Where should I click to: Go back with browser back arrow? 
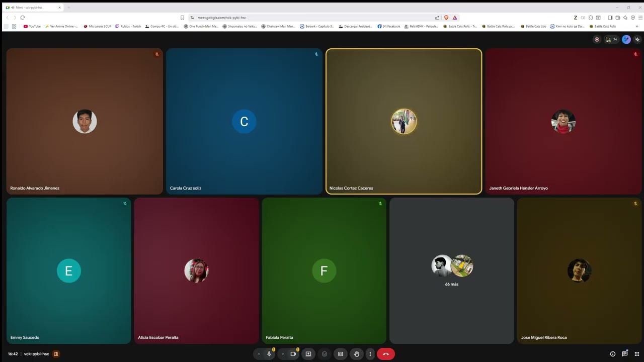click(x=8, y=18)
